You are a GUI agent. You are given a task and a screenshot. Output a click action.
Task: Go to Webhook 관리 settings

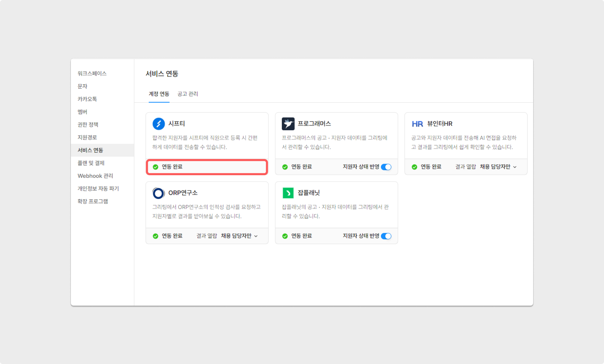pos(95,176)
